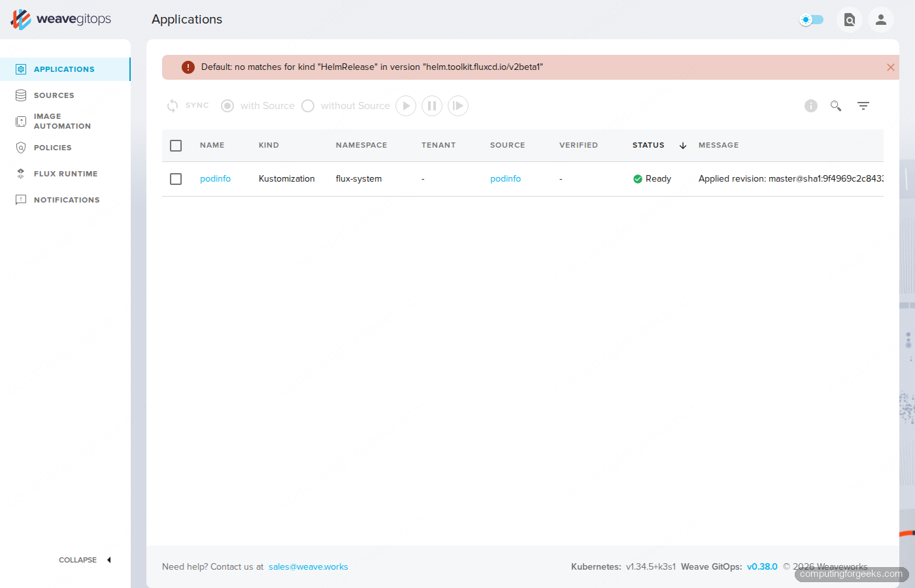Collapse the sidebar navigation
This screenshot has width=915, height=588.
(85, 560)
